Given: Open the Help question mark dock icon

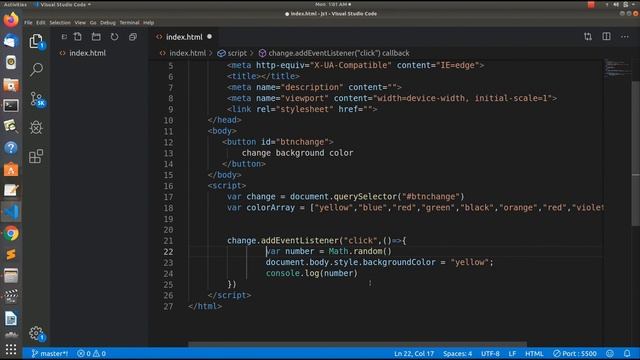Looking at the screenshot, I should pyautogui.click(x=11, y=148).
